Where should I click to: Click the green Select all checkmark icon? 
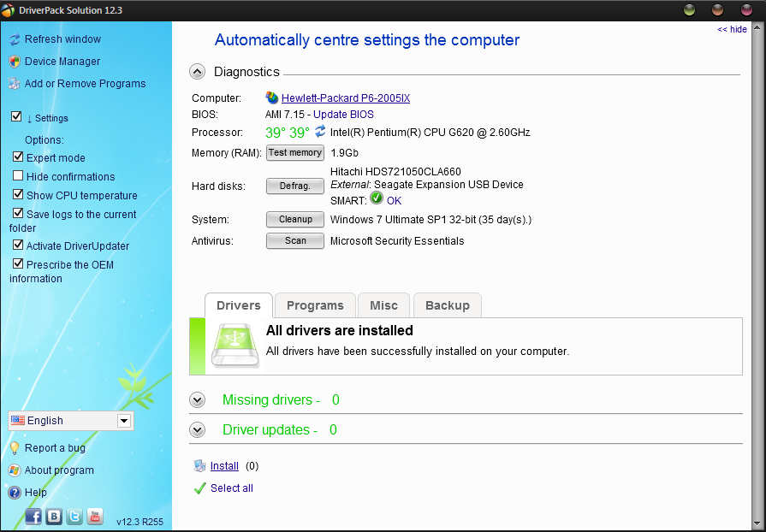[199, 488]
